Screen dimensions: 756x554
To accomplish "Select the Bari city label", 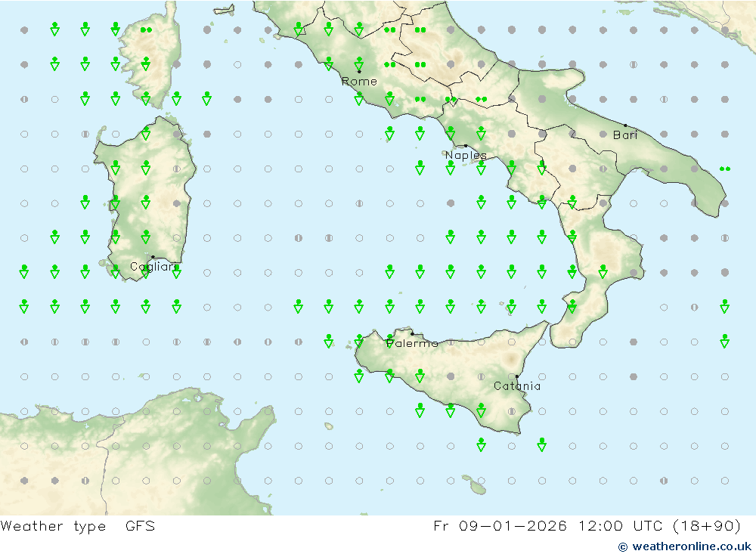I will coord(625,135).
